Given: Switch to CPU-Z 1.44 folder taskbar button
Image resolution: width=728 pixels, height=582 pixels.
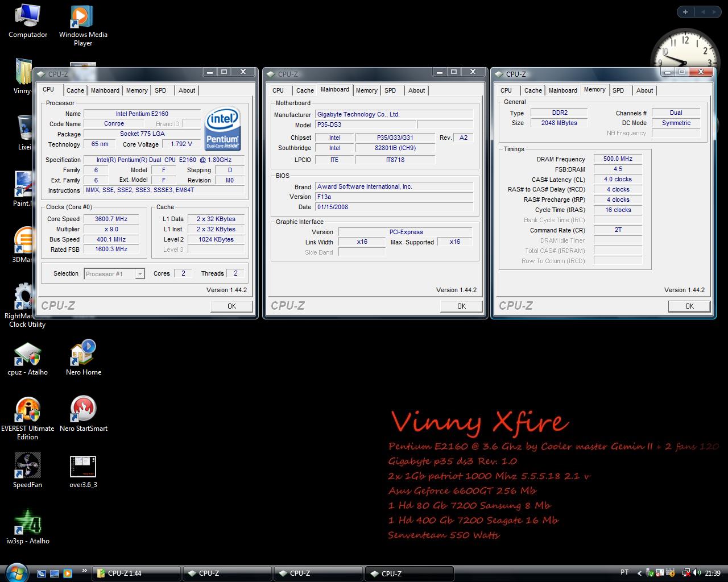Looking at the screenshot, I should pos(136,573).
